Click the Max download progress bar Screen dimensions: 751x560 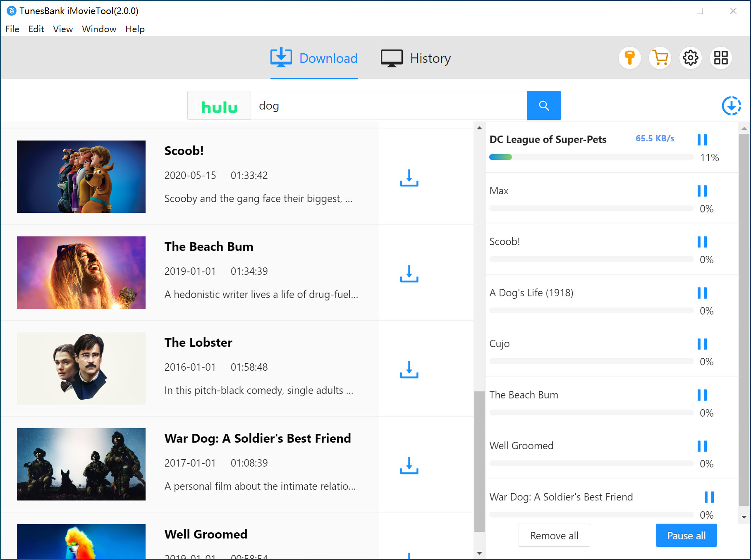click(x=591, y=208)
